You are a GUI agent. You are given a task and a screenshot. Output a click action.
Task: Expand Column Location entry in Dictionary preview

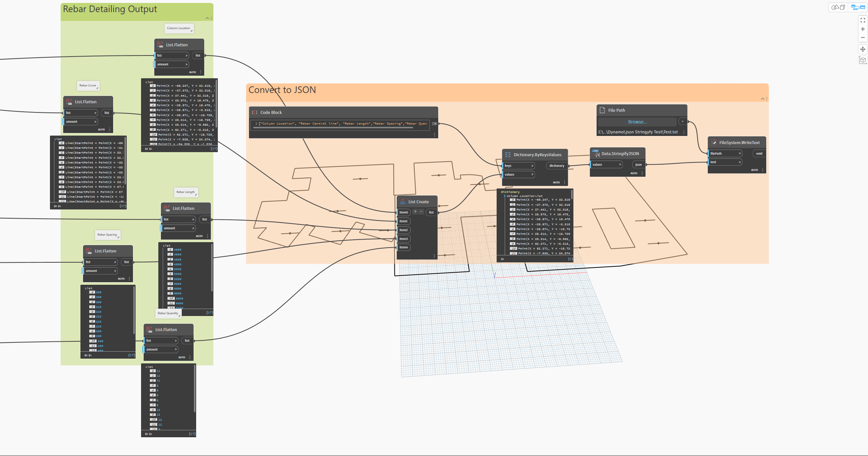pyautogui.click(x=504, y=196)
